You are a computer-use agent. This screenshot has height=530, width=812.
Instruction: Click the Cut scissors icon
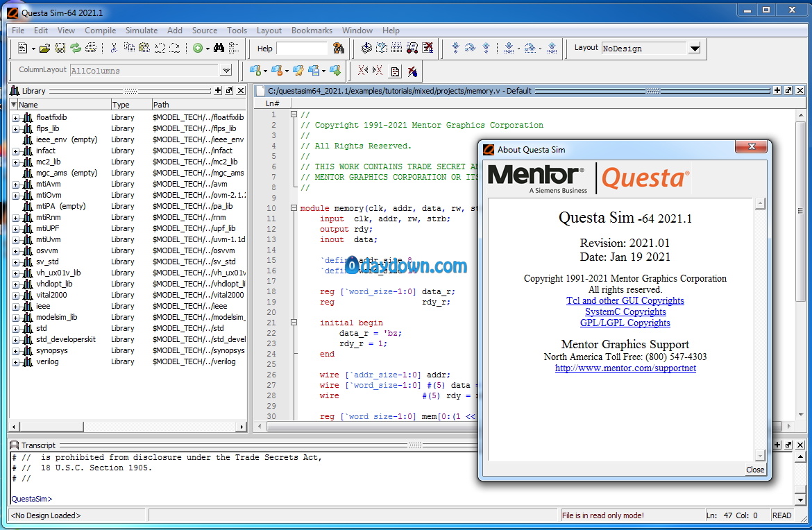(x=114, y=48)
